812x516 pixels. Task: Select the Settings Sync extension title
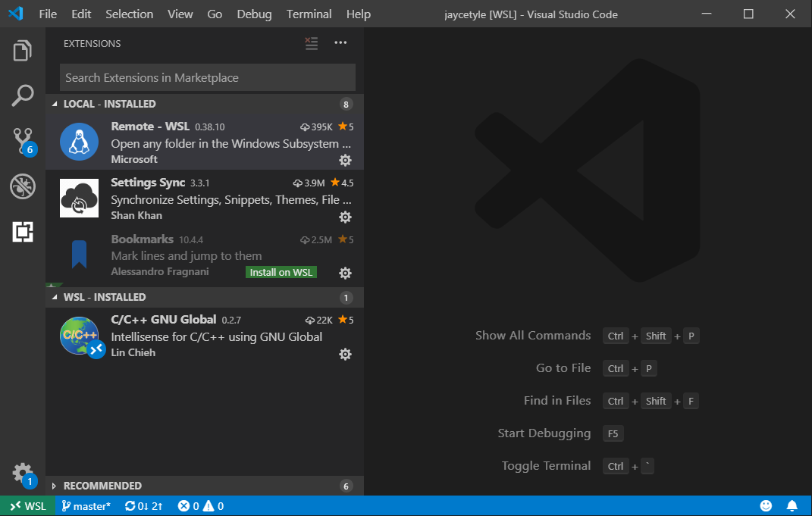(x=148, y=182)
